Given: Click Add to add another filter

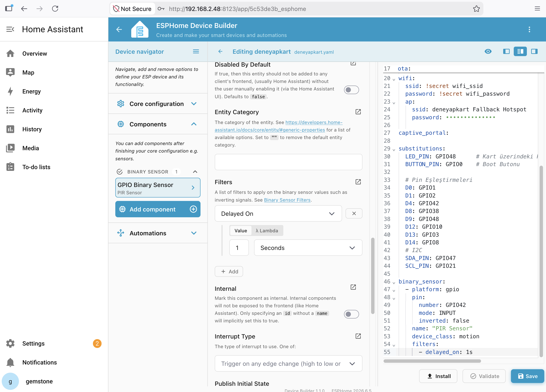Looking at the screenshot, I should click(229, 271).
